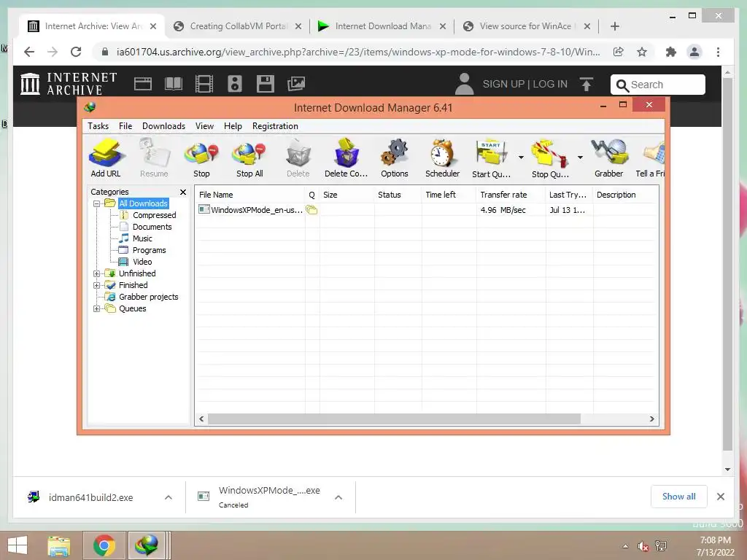
Task: Click the Delete toolbar icon
Action: point(298,157)
